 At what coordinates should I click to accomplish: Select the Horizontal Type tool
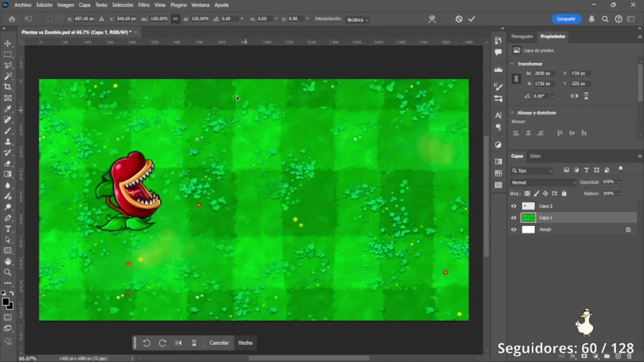pyautogui.click(x=8, y=229)
